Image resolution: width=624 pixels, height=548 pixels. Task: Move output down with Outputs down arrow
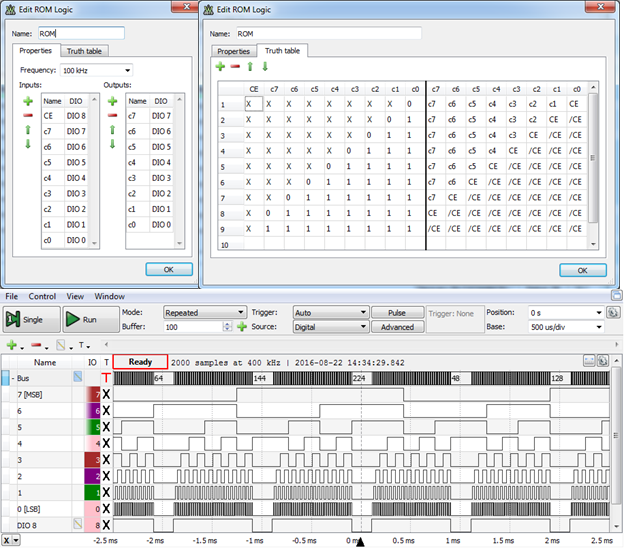[113, 144]
